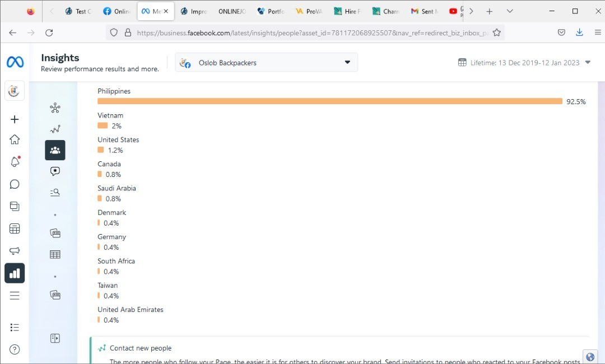Open Notifications bell icon
The image size is (605, 364).
15,162
